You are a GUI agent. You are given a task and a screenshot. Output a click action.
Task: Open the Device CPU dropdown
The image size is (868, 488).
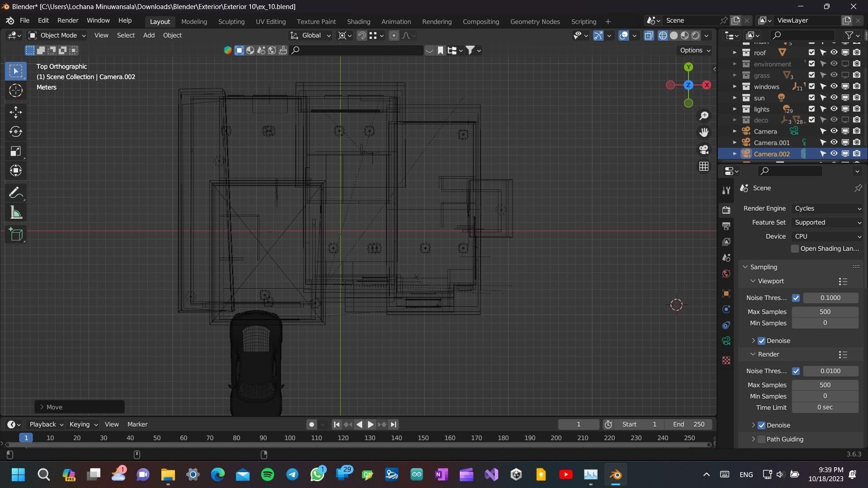point(827,236)
